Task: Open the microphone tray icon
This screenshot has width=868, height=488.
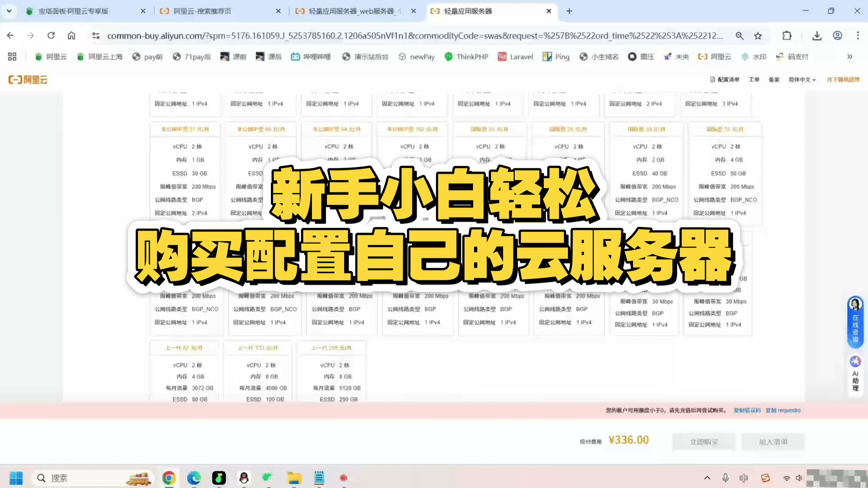Action: [725, 478]
